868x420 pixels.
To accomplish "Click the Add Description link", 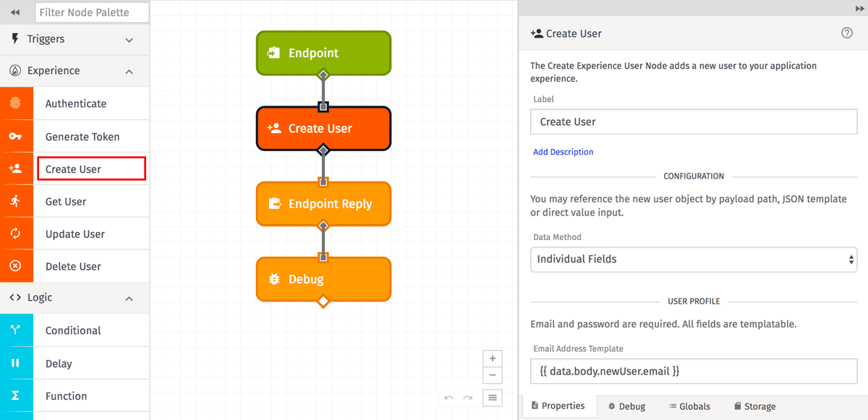I will (563, 152).
